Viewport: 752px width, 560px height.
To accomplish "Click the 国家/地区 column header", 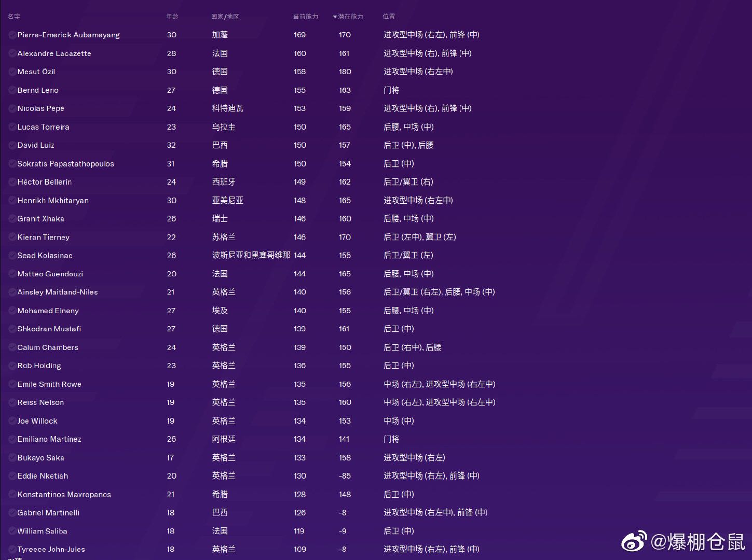I will (x=225, y=17).
